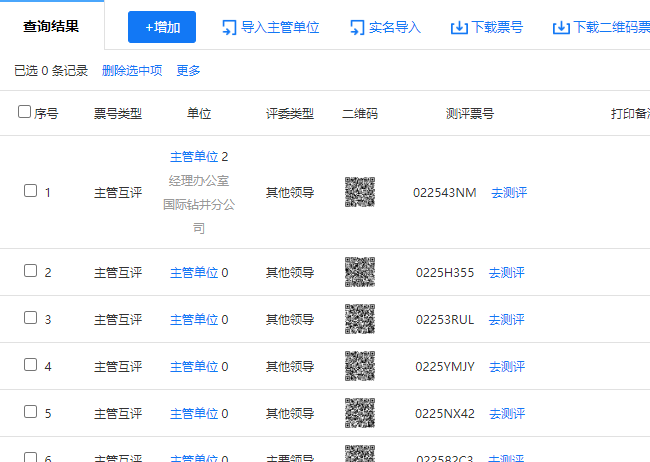Click 其他领导 cell in row 3
This screenshot has width=650, height=462.
pyautogui.click(x=290, y=319)
